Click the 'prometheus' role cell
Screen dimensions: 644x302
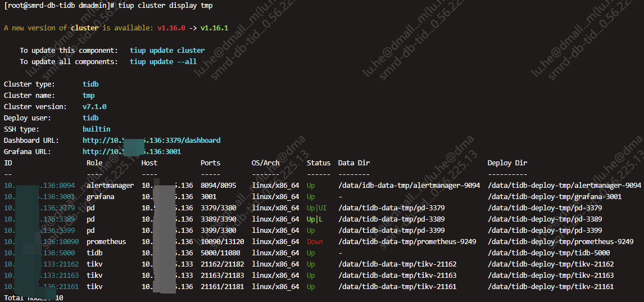pyautogui.click(x=106, y=242)
